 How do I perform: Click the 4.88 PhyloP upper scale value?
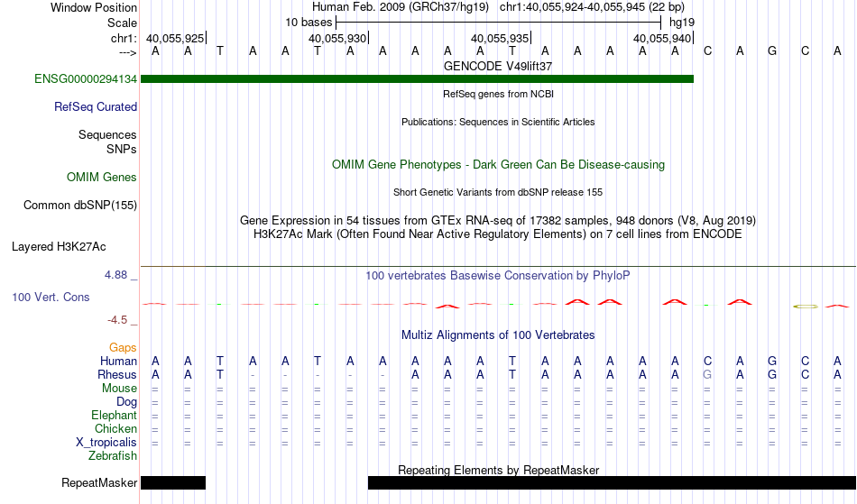[x=115, y=275]
